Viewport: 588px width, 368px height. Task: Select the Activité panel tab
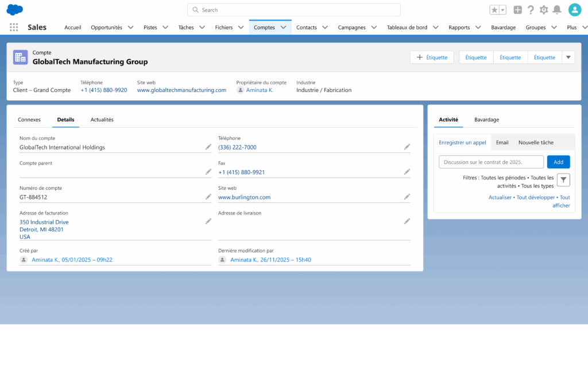448,120
